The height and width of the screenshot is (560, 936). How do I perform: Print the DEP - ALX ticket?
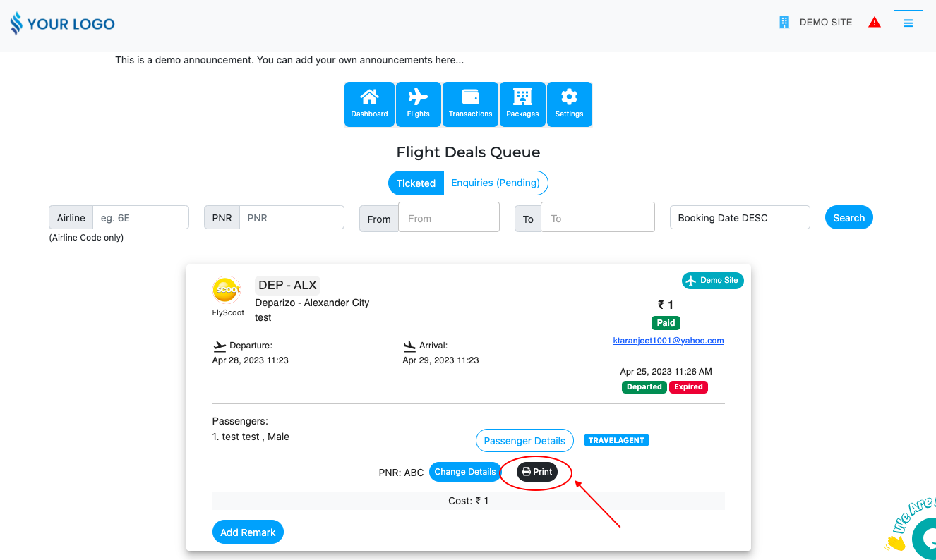pyautogui.click(x=537, y=472)
